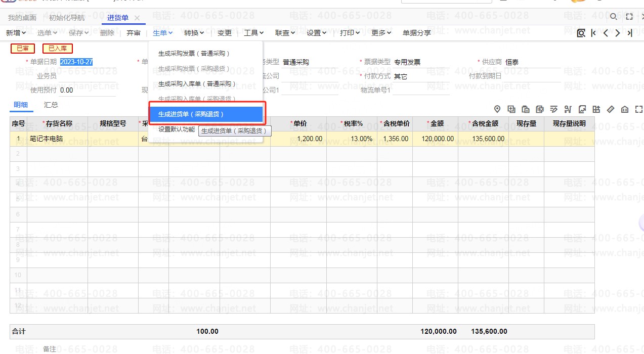
Task: Go to the next document record
Action: 618,33
